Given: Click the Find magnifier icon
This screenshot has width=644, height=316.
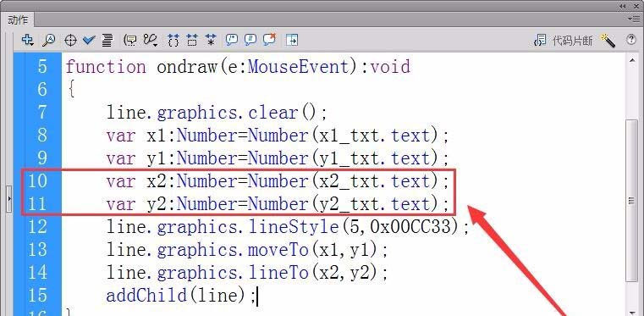Looking at the screenshot, I should (49, 40).
